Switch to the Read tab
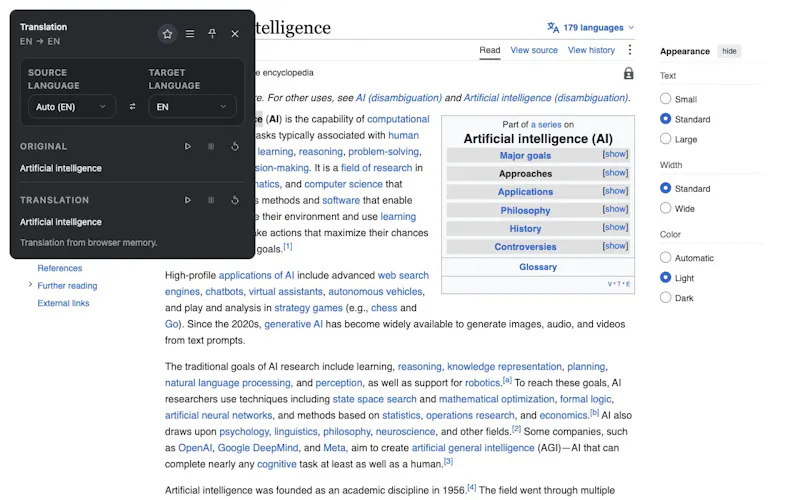Image resolution: width=800 pixels, height=500 pixels. (490, 50)
